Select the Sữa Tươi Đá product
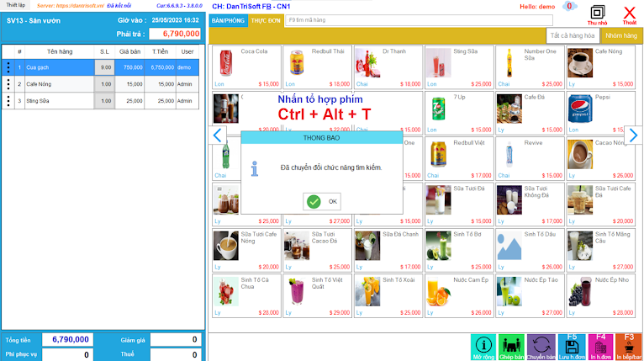 click(x=459, y=204)
